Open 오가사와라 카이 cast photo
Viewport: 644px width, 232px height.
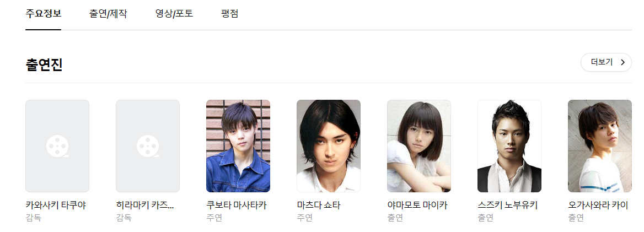(x=600, y=146)
